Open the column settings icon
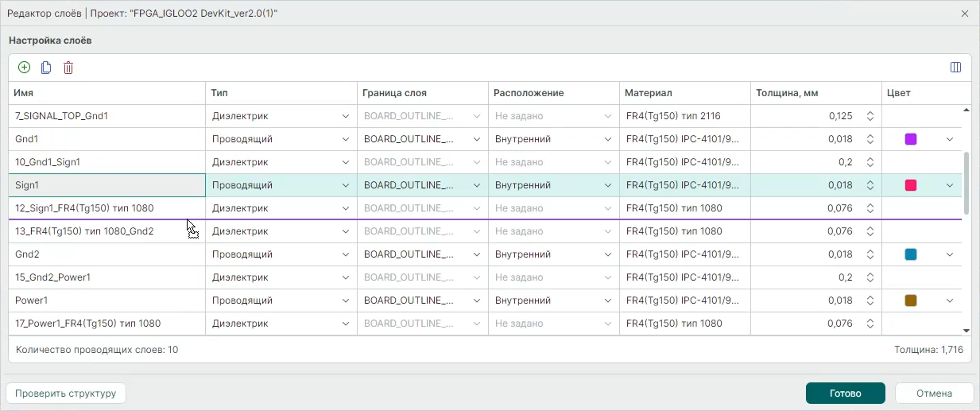 point(955,68)
